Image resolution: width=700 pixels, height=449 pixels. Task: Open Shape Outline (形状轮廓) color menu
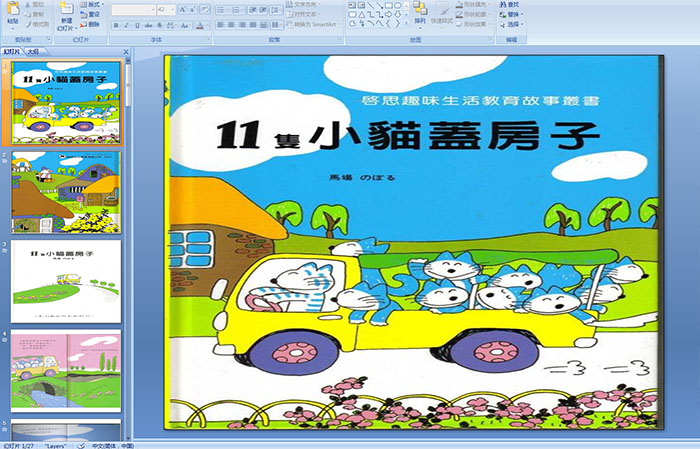click(x=474, y=14)
